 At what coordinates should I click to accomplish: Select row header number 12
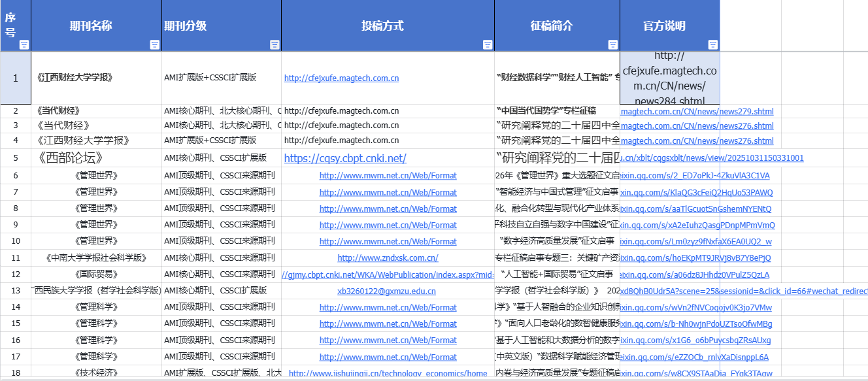(16, 274)
